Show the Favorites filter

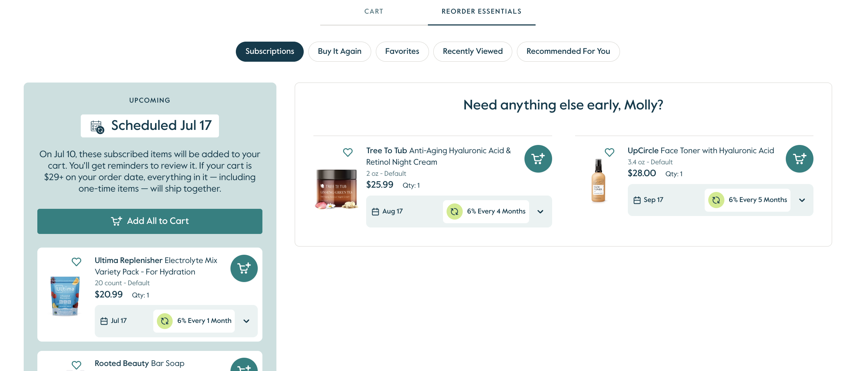tap(402, 52)
